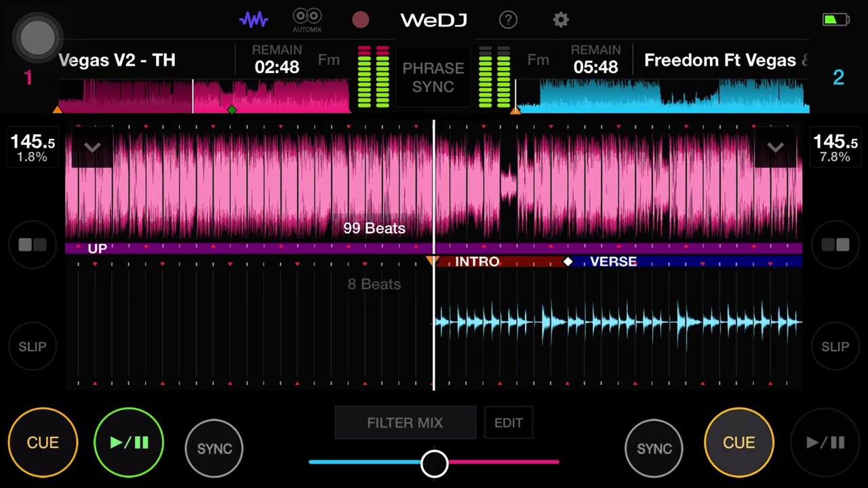Expand deck 1 tempo panel chevron
Screen dimensions: 868x488
[x=92, y=148]
